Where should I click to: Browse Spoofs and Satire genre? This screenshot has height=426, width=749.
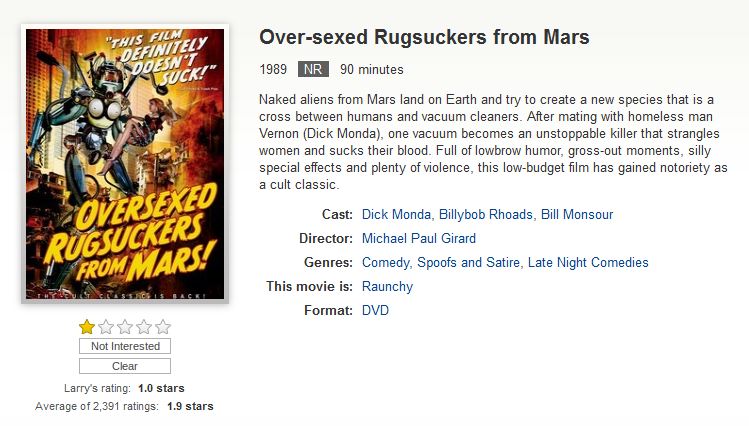[468, 263]
